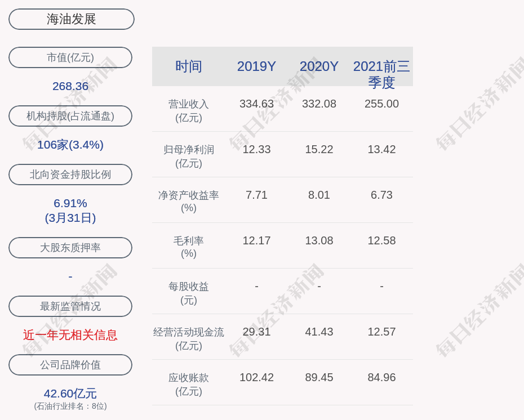Click the receivables value 84.96
The width and height of the screenshot is (524, 420).
[381, 377]
